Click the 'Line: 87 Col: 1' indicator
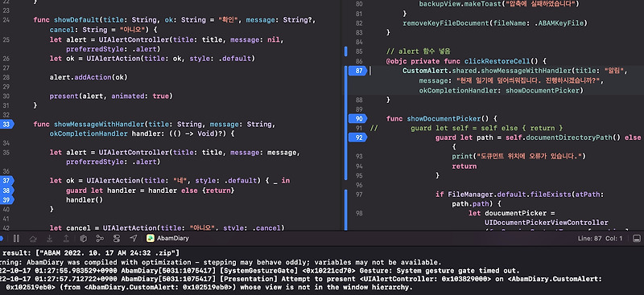Viewport: 644px width, 295px height. tap(600, 239)
